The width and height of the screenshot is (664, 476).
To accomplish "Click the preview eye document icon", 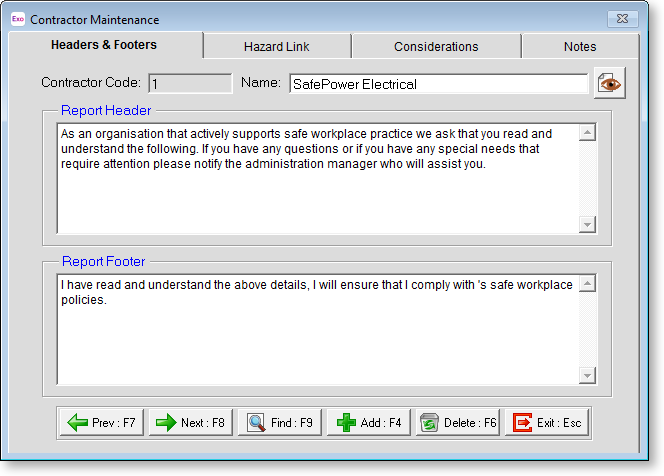I will [x=609, y=83].
